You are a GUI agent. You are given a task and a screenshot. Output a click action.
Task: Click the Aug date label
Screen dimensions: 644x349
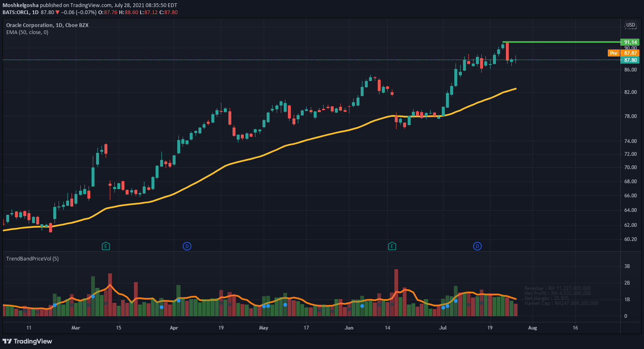tap(533, 328)
